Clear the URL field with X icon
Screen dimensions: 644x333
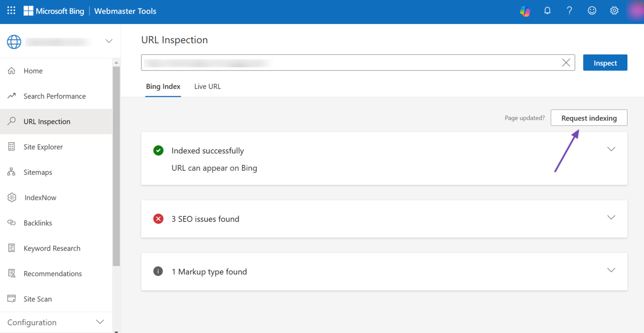[566, 63]
